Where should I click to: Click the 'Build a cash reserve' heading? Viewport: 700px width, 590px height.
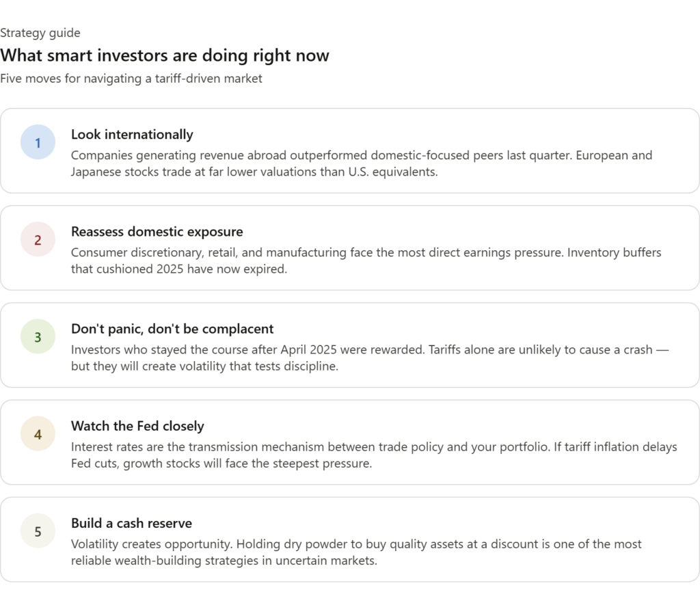tap(131, 523)
